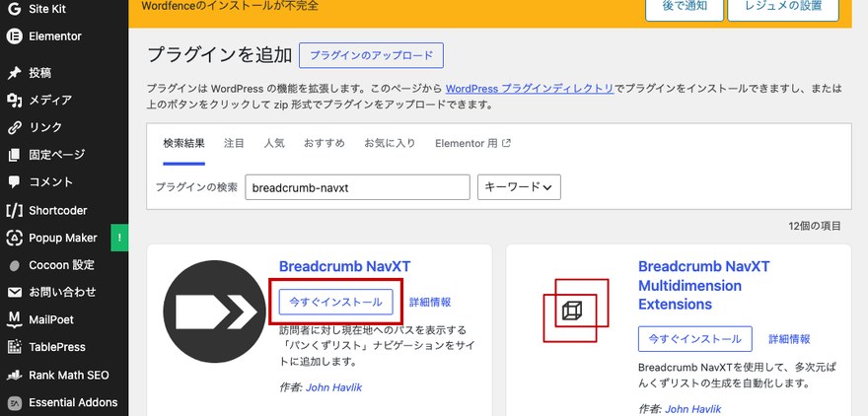Click プラグインのアップロード button
The width and height of the screenshot is (868, 416).
coord(371,55)
